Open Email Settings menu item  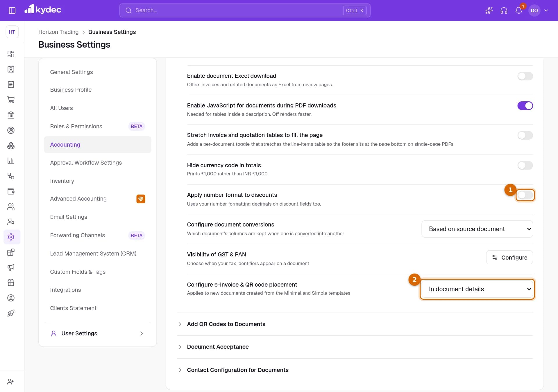(98, 217)
